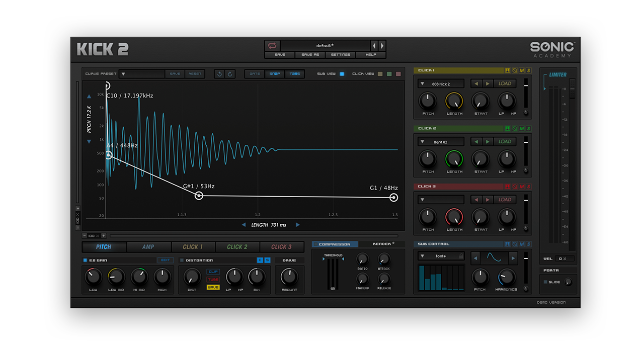This screenshot has height=347, width=644.
Task: Go to the previous preset with the left arrow
Action: point(374,45)
